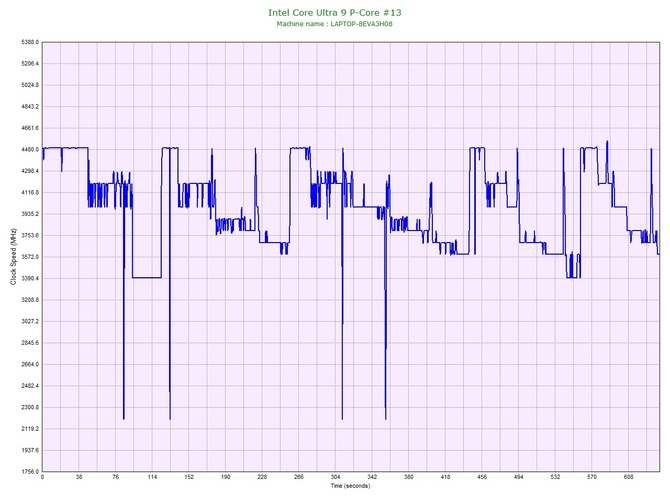Screen dimensions: 670x503
Task: Click the 4661.6 y-axis value
Action: tap(30, 128)
